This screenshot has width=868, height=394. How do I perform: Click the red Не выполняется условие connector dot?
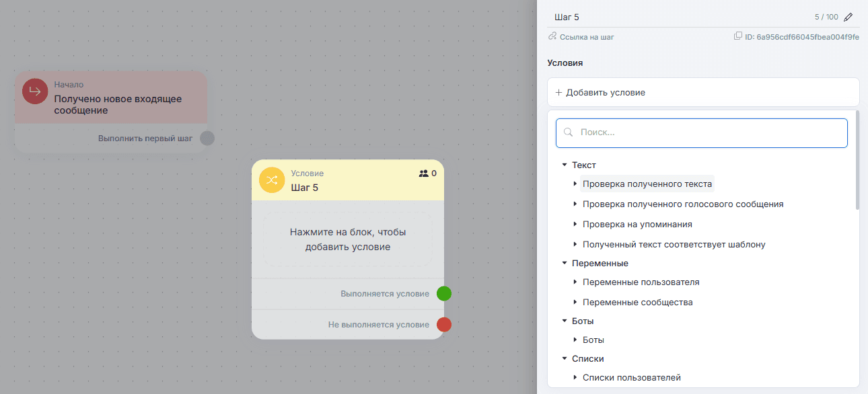click(444, 325)
